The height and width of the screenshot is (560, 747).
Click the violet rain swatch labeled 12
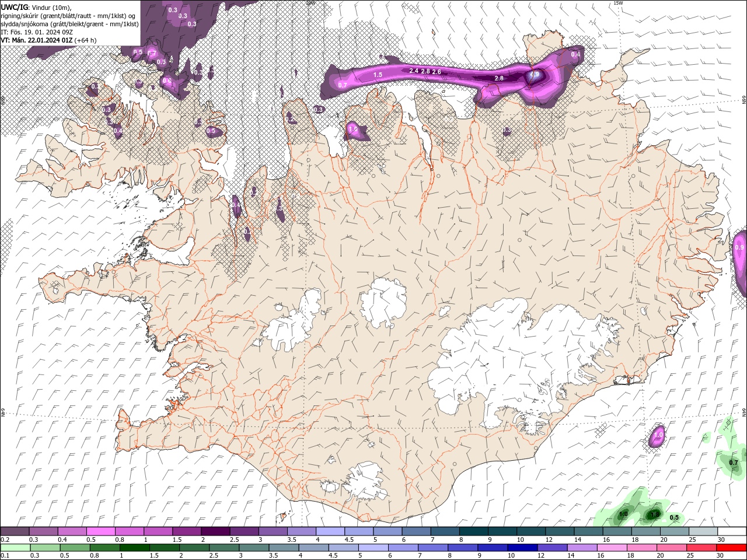552,548
